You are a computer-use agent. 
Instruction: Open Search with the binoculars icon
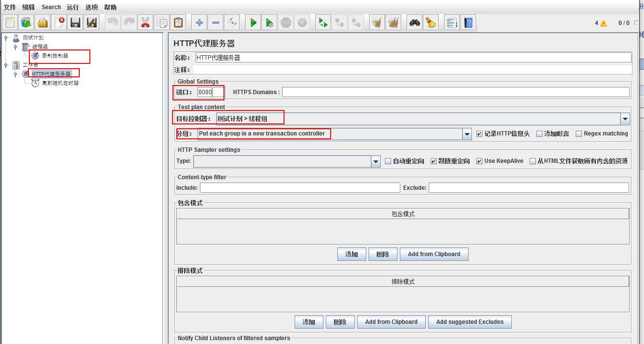click(414, 23)
